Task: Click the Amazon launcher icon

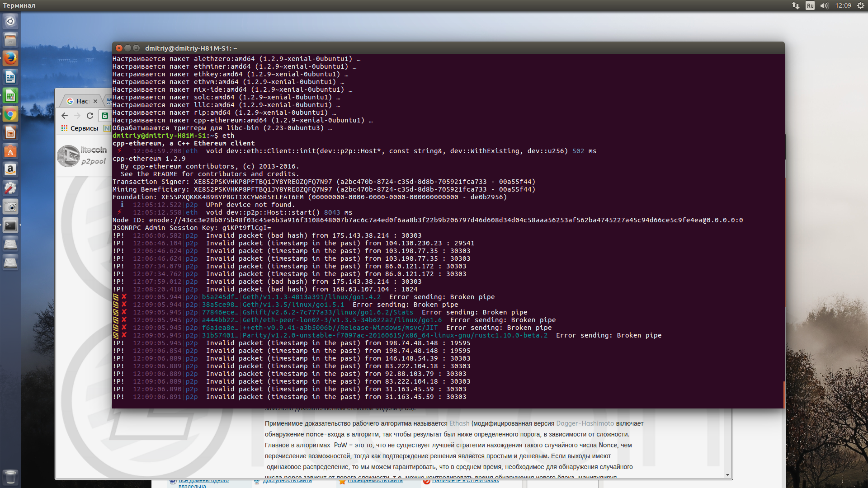Action: click(10, 169)
